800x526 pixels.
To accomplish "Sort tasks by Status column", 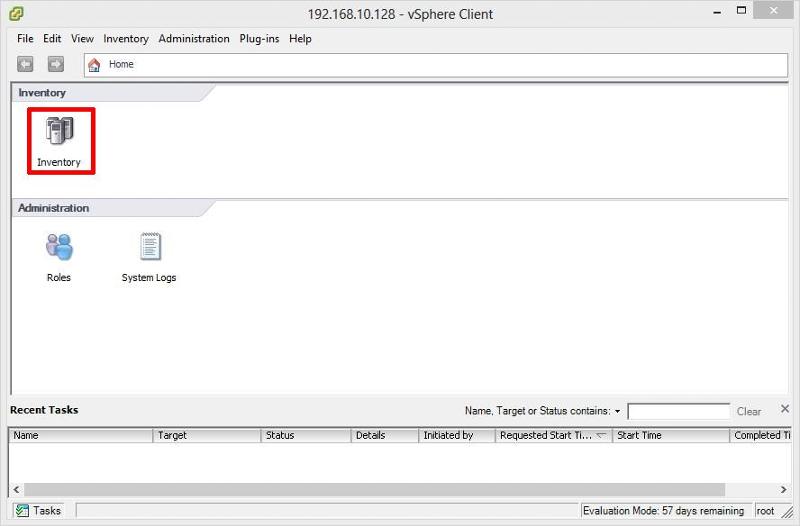I will tap(306, 435).
